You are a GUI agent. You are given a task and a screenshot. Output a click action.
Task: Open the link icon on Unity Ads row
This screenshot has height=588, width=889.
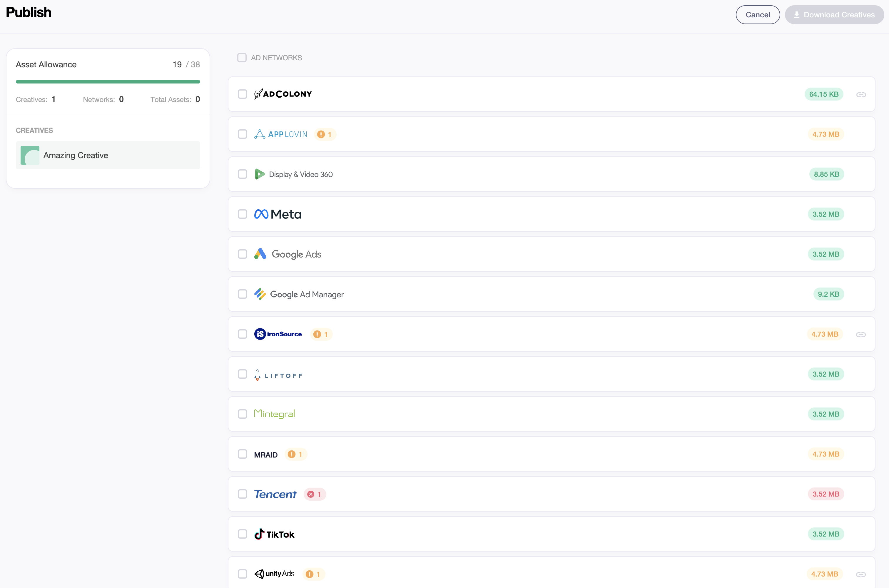tap(861, 574)
